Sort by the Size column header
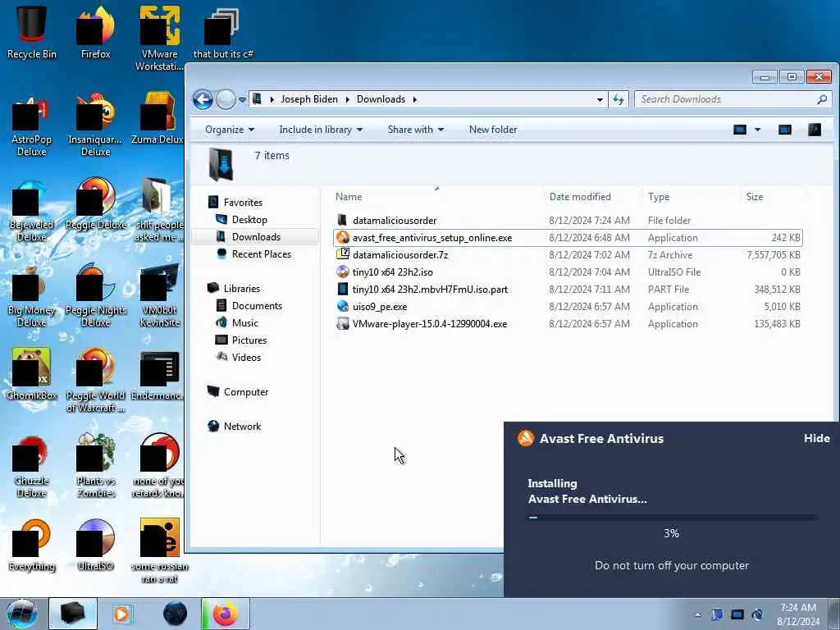The image size is (840, 630). point(755,197)
